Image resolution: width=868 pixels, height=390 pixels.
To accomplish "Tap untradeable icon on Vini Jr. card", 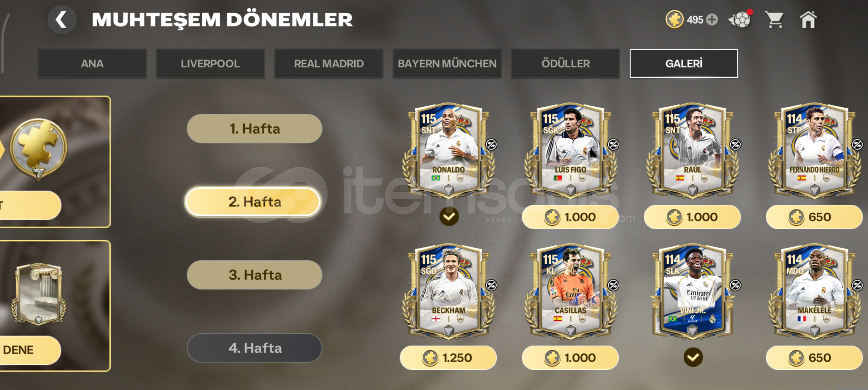I will (735, 285).
